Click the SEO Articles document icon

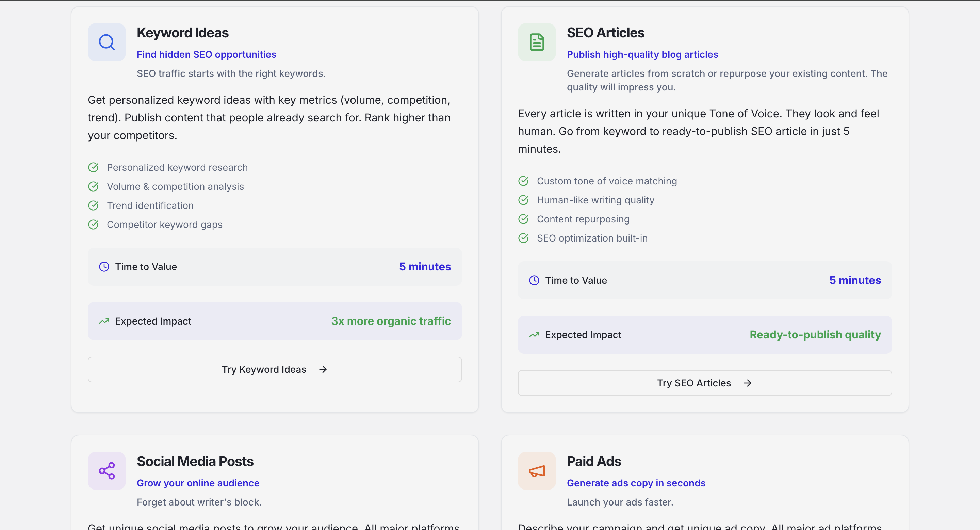[x=536, y=42]
